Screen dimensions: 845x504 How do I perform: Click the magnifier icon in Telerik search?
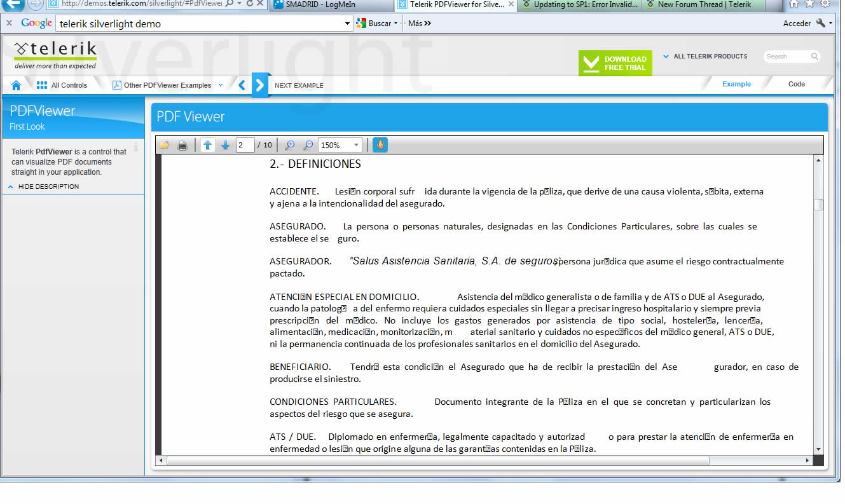814,57
